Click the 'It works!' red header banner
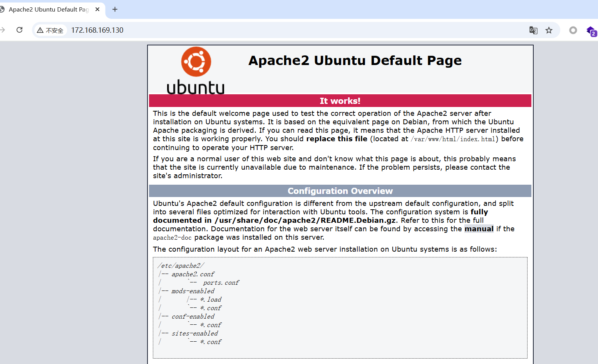This screenshot has width=598, height=364. (340, 101)
